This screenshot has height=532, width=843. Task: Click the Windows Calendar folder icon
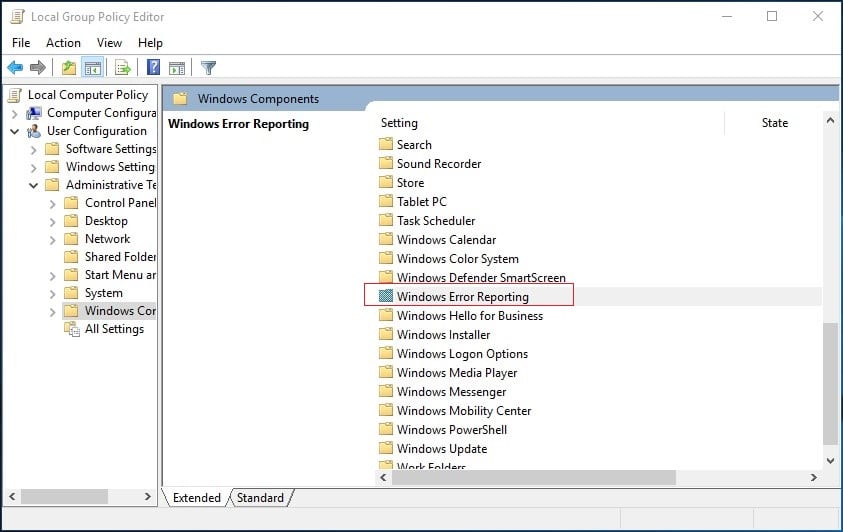pos(386,239)
